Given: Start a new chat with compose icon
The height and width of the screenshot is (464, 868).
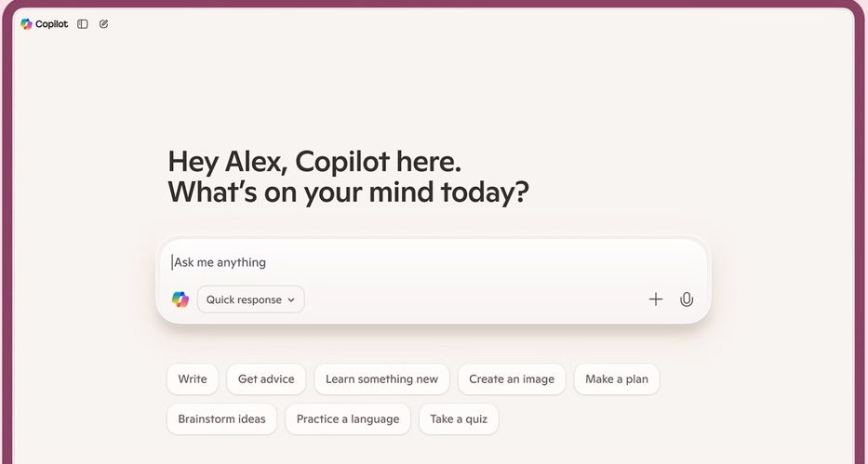Looking at the screenshot, I should tap(103, 24).
